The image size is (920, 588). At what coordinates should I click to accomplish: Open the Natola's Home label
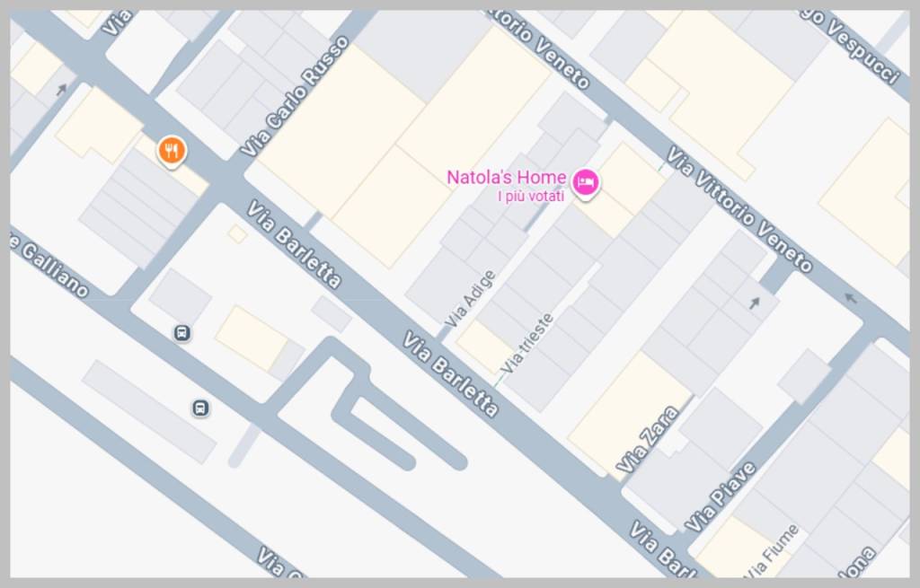coord(507,177)
